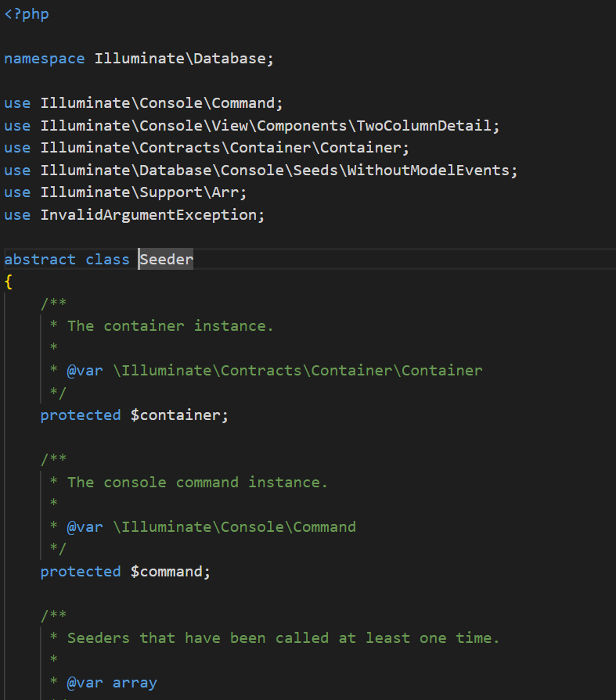This screenshot has width=616, height=700.
Task: Click 'protected' before '$container'
Action: 81,415
